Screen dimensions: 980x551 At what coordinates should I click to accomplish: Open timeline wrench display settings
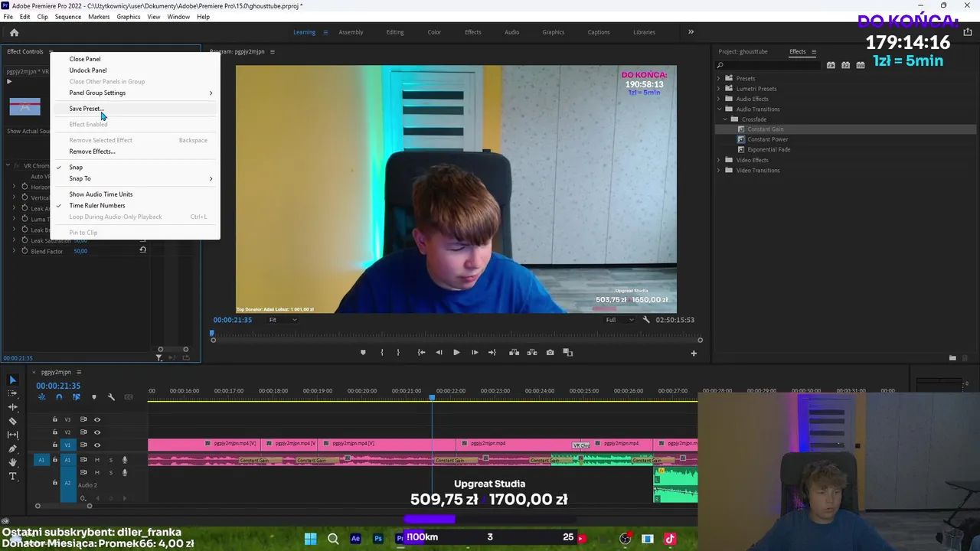(x=111, y=397)
